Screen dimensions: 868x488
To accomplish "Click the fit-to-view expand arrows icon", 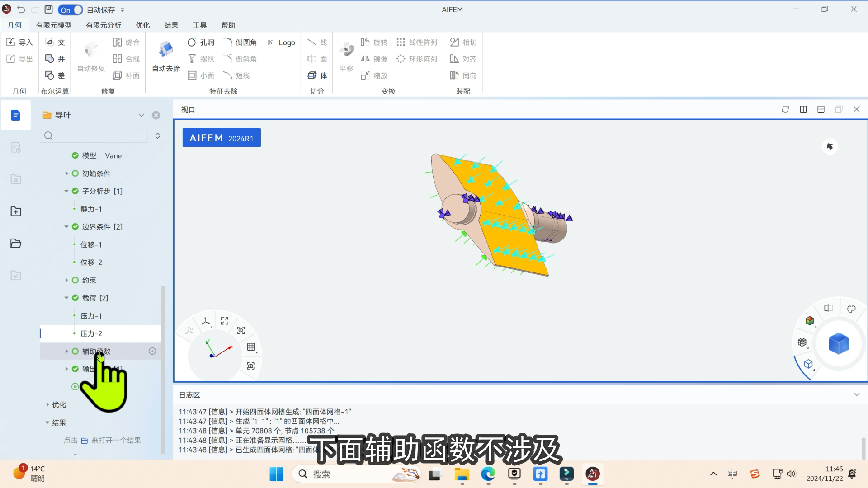I will click(x=225, y=321).
